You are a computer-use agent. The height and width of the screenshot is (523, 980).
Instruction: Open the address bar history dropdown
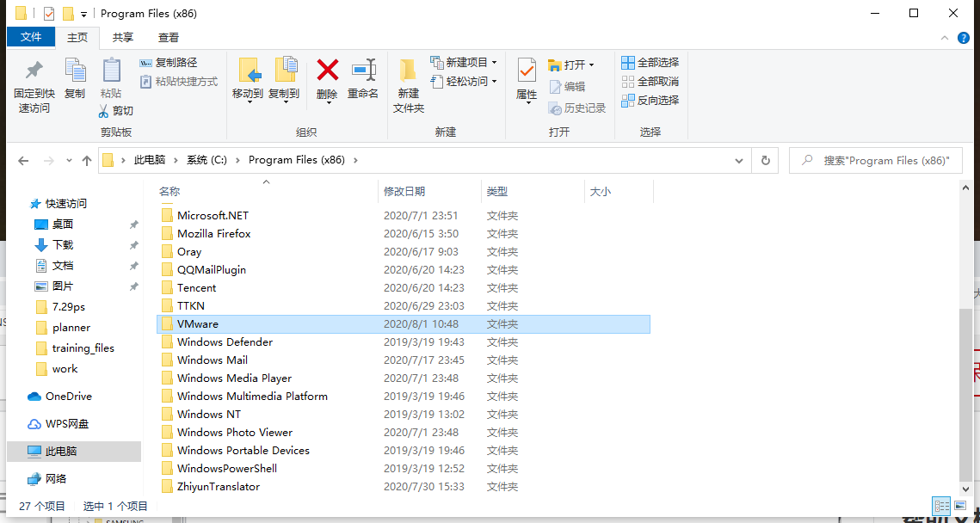coord(739,160)
